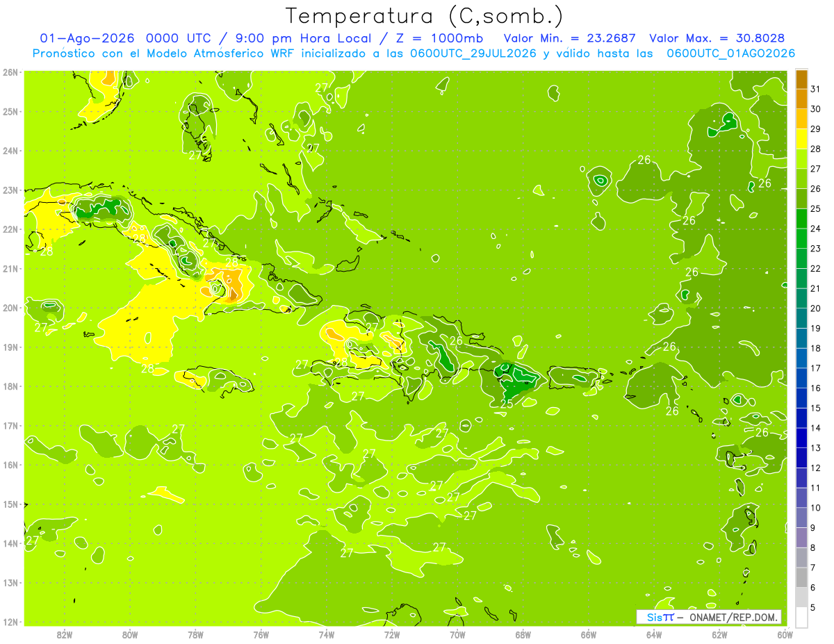Click the latitude axis label '18N'

click(x=10, y=386)
